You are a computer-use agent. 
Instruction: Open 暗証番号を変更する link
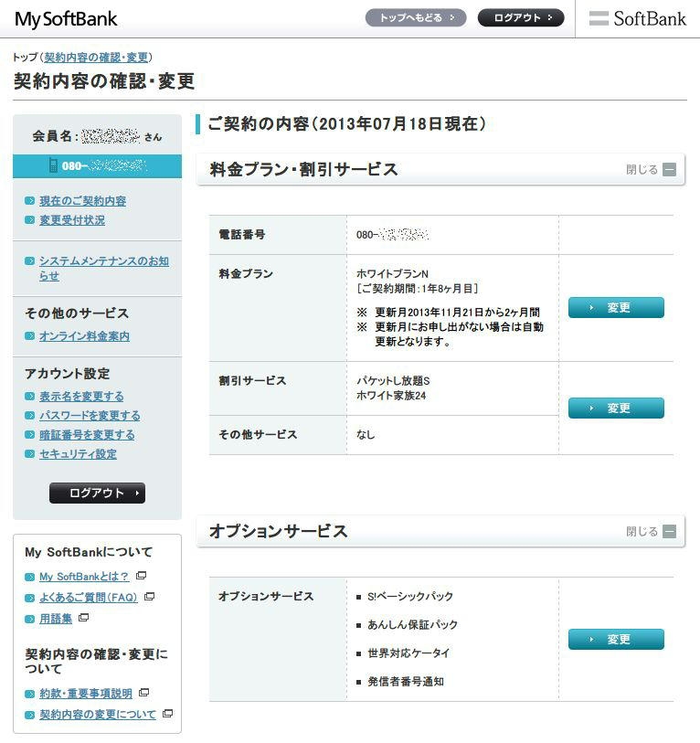pyautogui.click(x=87, y=434)
